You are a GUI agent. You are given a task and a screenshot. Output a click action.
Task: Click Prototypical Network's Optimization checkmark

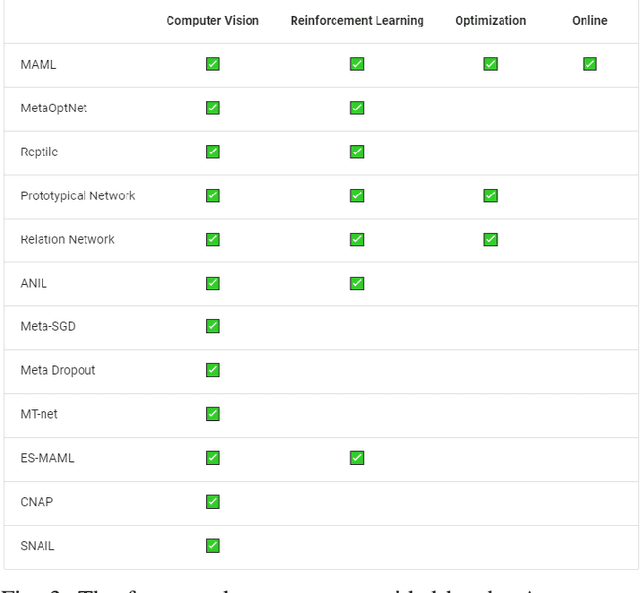tap(490, 196)
